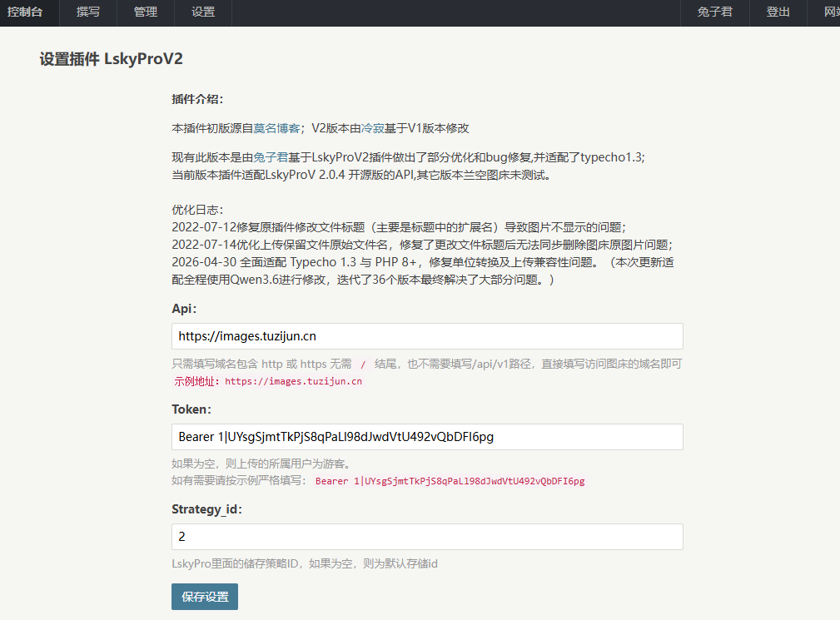Click the red example Bearer token text
The width and height of the screenshot is (840, 620).
point(450,481)
